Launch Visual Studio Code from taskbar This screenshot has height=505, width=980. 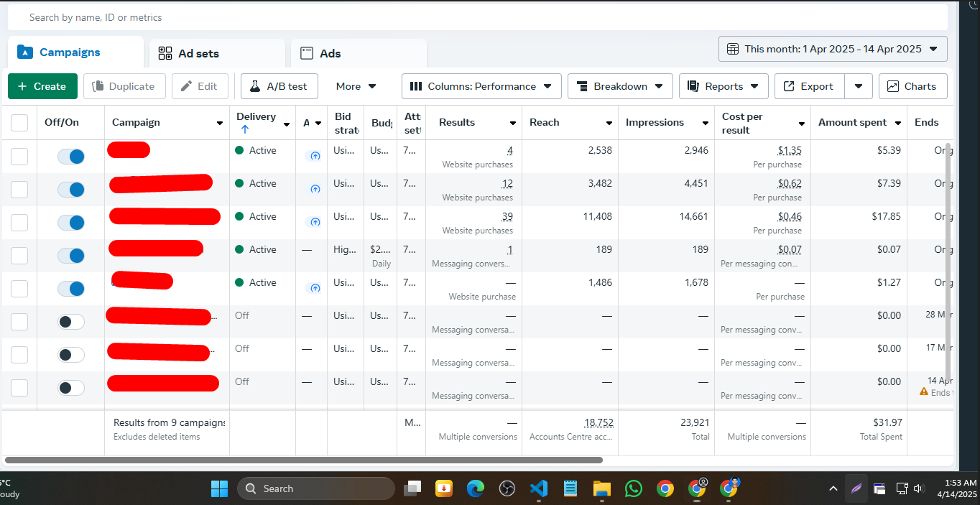point(539,488)
